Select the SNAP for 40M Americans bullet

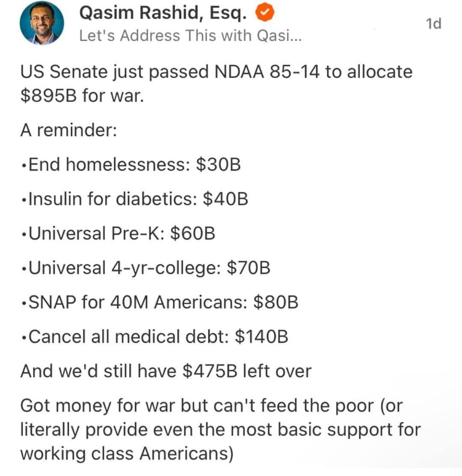pyautogui.click(x=160, y=302)
